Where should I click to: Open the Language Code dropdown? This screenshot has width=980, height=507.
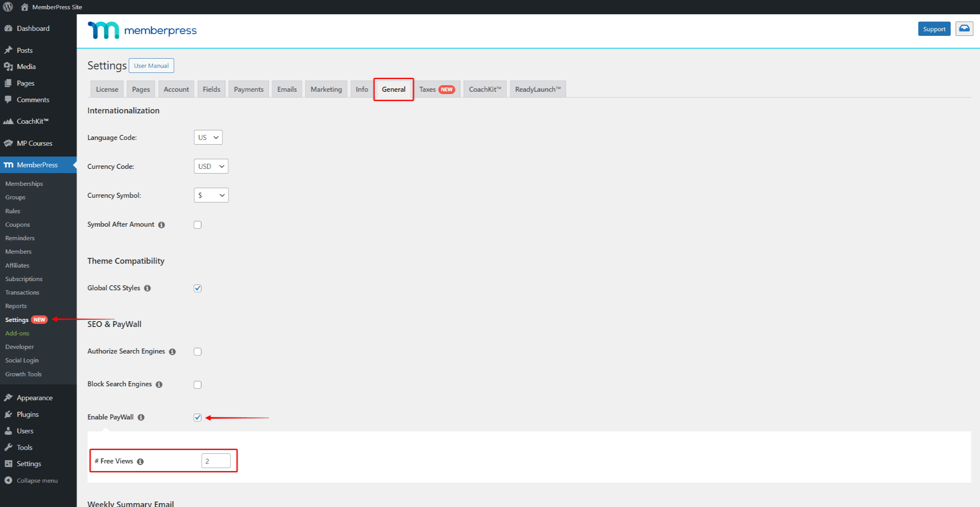pos(208,137)
